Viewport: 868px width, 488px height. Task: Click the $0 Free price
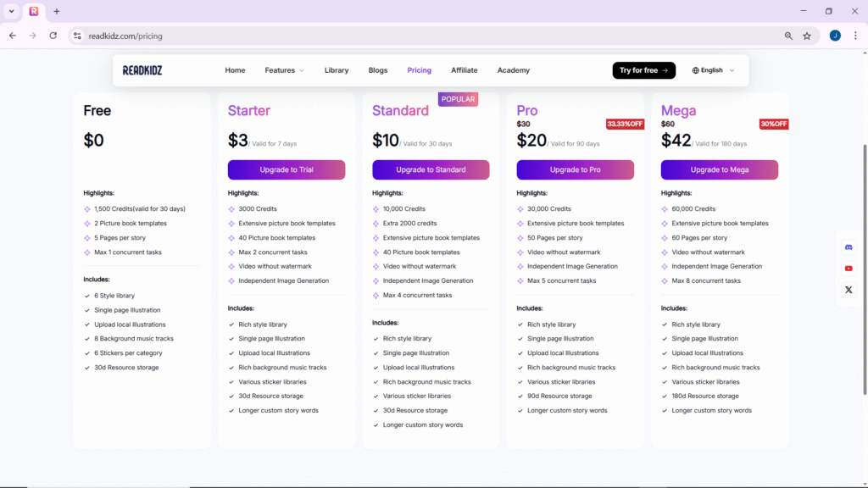tap(93, 141)
